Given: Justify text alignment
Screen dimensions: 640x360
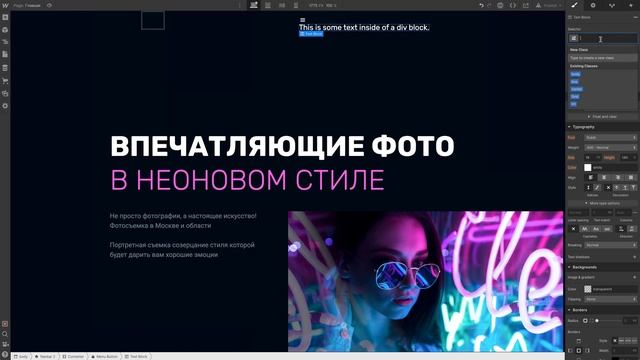Looking at the screenshot, I should click(x=631, y=178).
